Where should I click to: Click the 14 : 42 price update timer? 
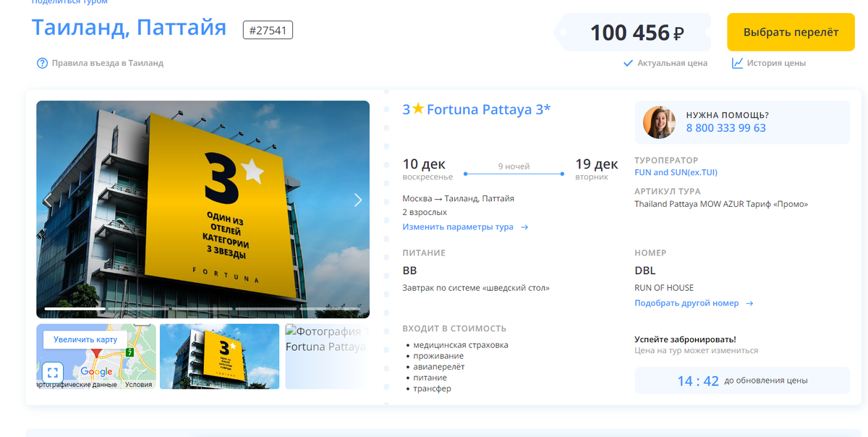[x=698, y=381]
